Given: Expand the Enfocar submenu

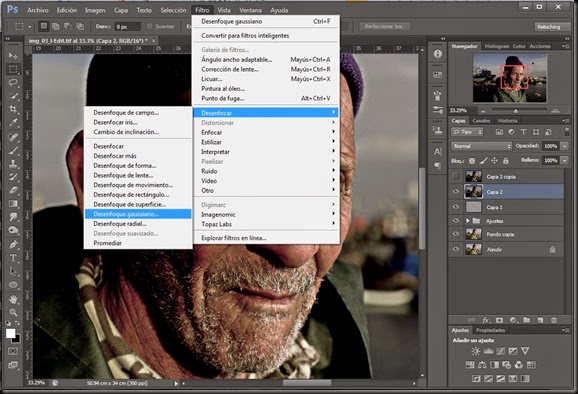Looking at the screenshot, I should [266, 132].
